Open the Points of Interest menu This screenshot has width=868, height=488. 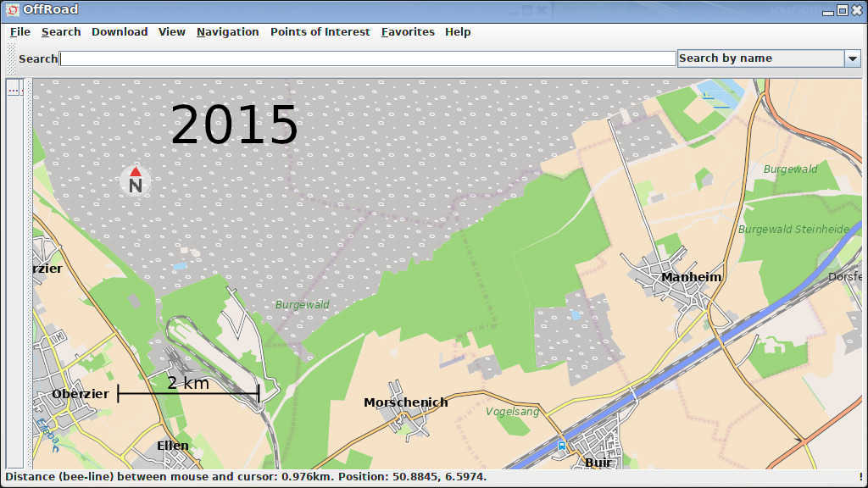coord(320,32)
